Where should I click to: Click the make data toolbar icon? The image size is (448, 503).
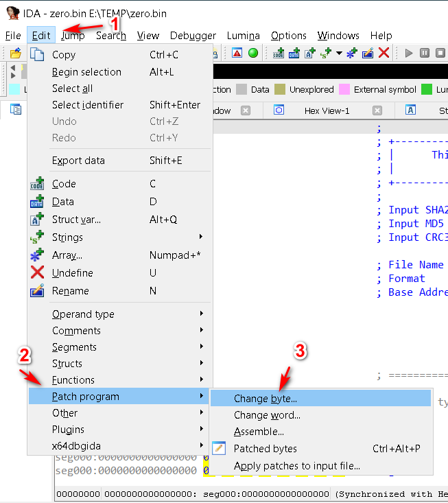point(294,53)
